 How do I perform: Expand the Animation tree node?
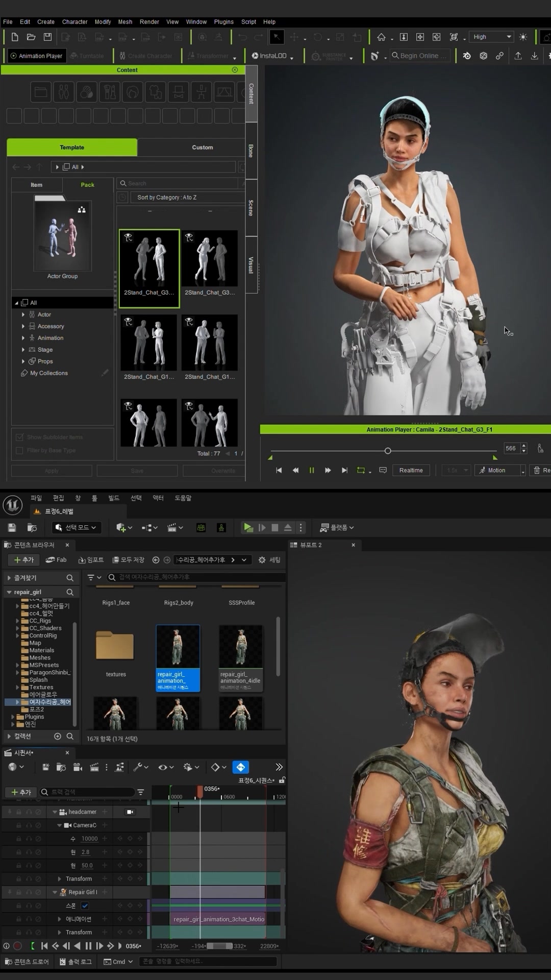23,338
